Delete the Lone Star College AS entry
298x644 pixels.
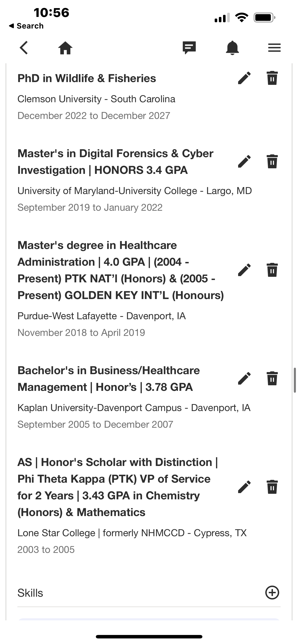point(272,487)
